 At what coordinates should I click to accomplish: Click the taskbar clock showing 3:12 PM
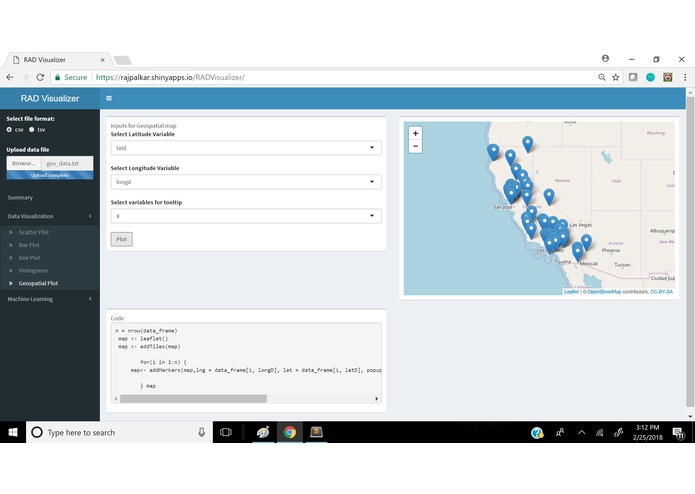[648, 432]
